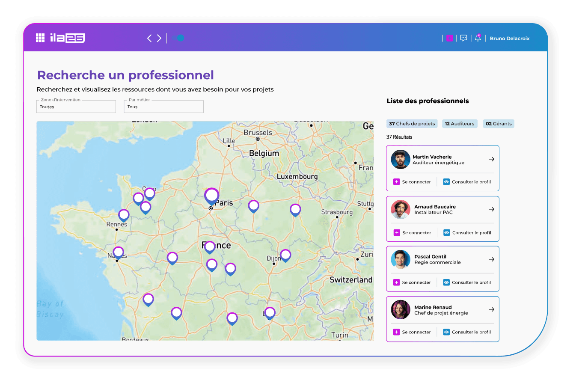Viewport: 585px width, 392px height.
Task: Open the app grid menu icon
Action: 40,38
